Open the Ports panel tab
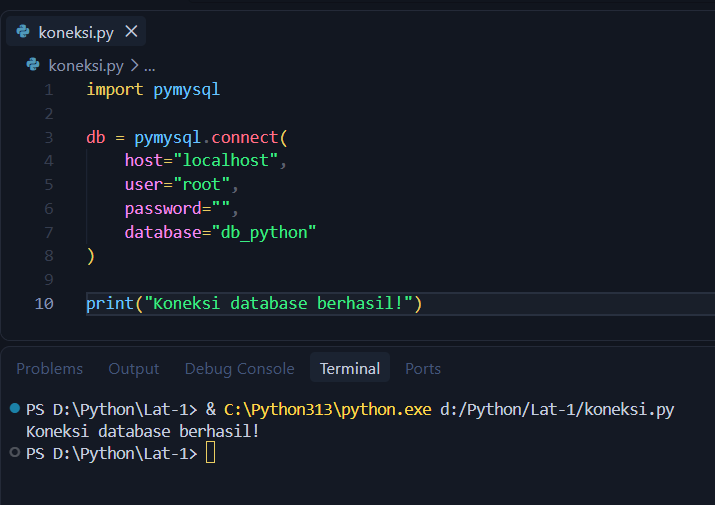 pos(423,368)
